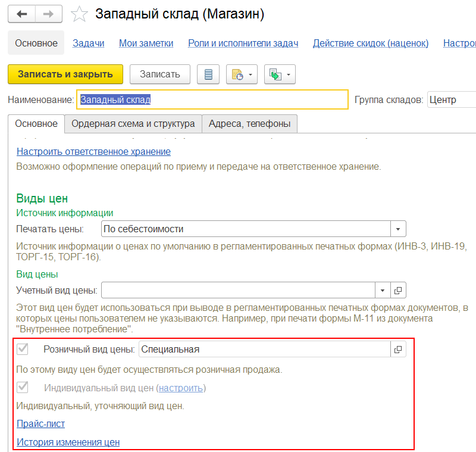Open the Учетный вид цены selection icon
Viewport: 476px width, 452px height.
[398, 291]
